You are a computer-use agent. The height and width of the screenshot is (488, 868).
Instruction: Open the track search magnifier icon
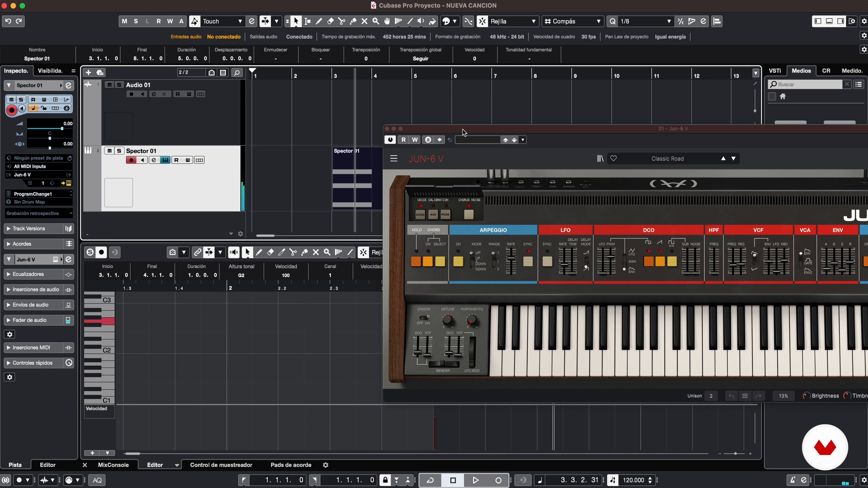(237, 72)
